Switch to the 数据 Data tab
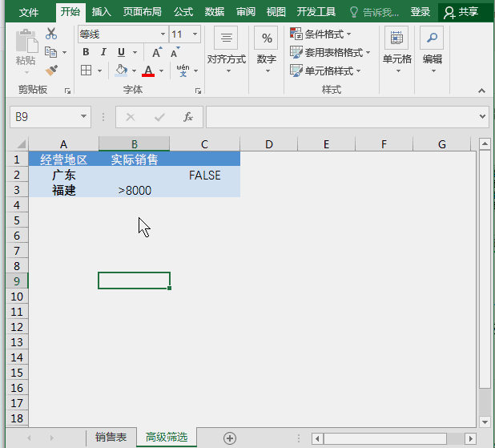This screenshot has height=448, width=495. pyautogui.click(x=215, y=12)
